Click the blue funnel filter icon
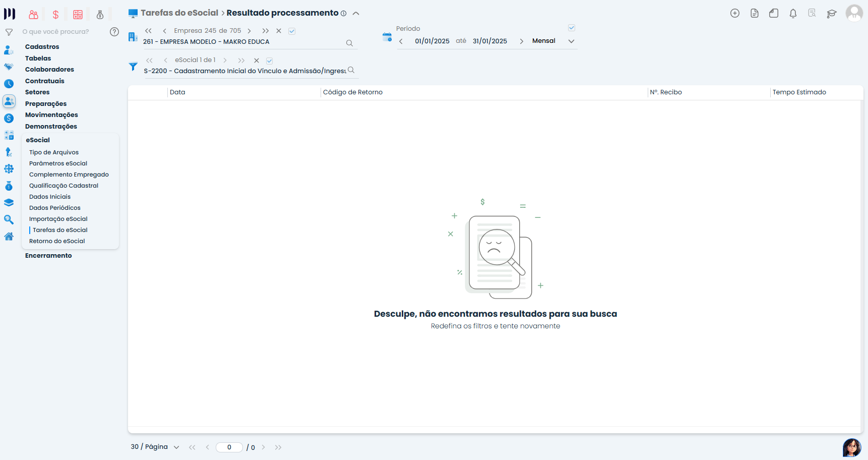 tap(133, 67)
